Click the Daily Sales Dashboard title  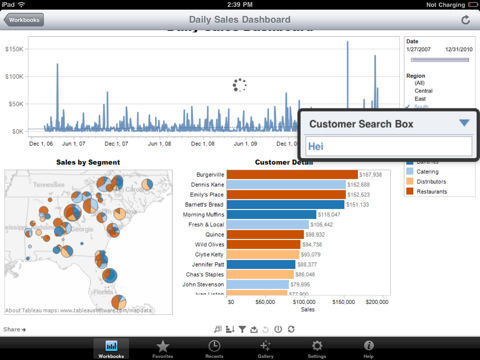pos(240,20)
